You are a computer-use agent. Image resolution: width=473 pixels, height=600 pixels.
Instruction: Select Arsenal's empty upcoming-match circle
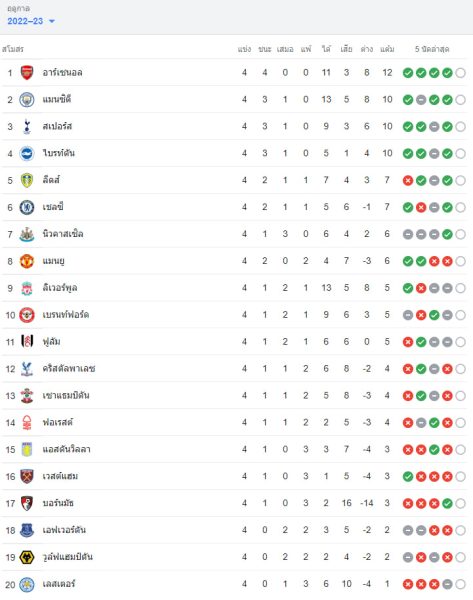(461, 73)
